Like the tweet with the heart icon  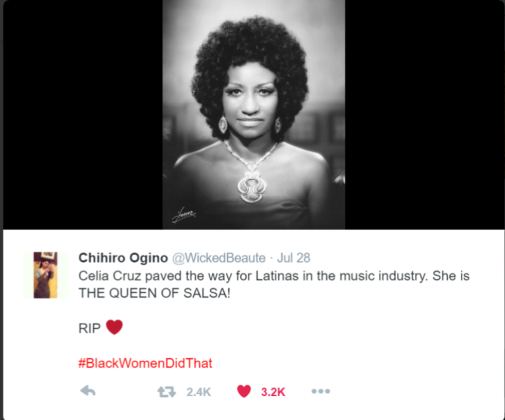point(244,391)
